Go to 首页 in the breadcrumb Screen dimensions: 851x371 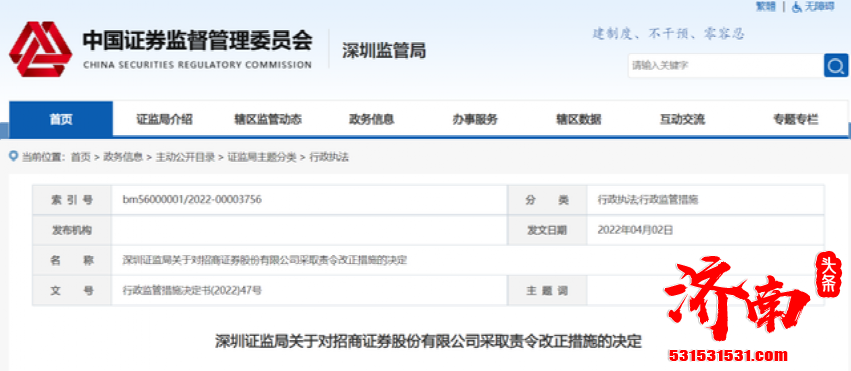[x=81, y=157]
